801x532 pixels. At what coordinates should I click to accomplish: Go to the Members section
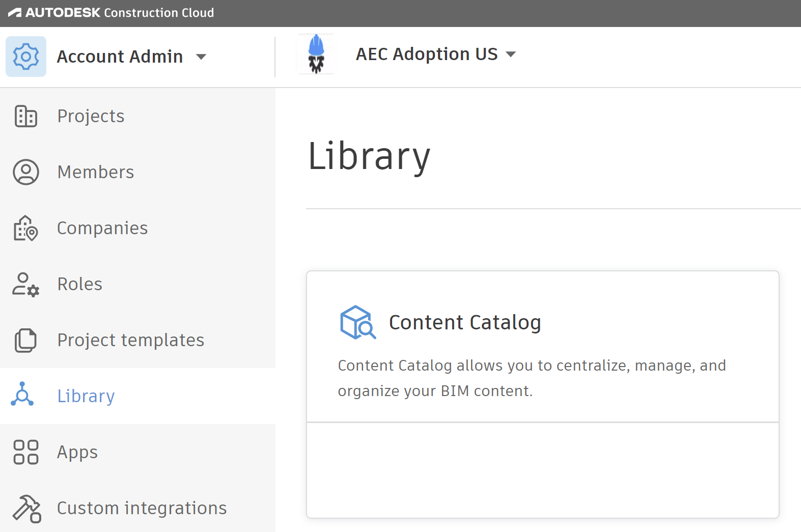point(96,172)
